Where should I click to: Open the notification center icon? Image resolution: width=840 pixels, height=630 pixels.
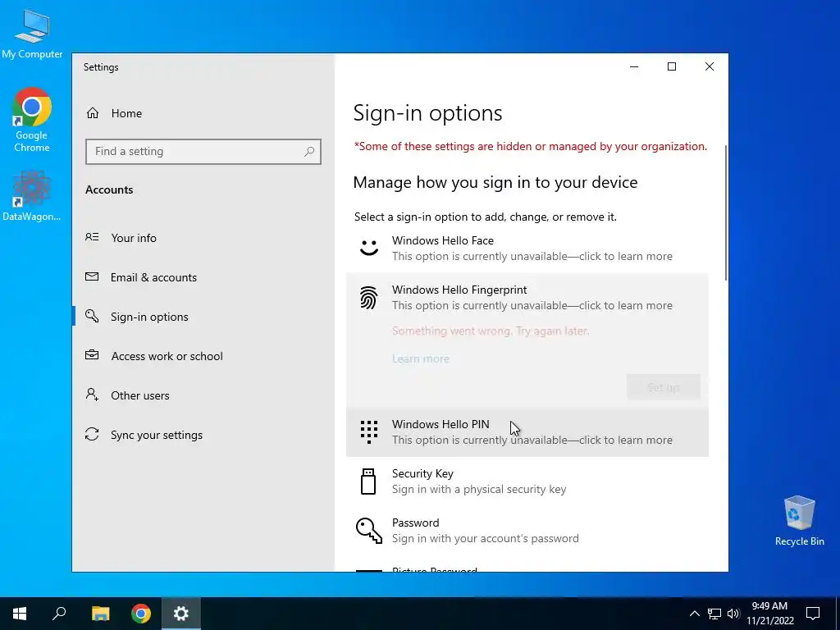pos(813,614)
